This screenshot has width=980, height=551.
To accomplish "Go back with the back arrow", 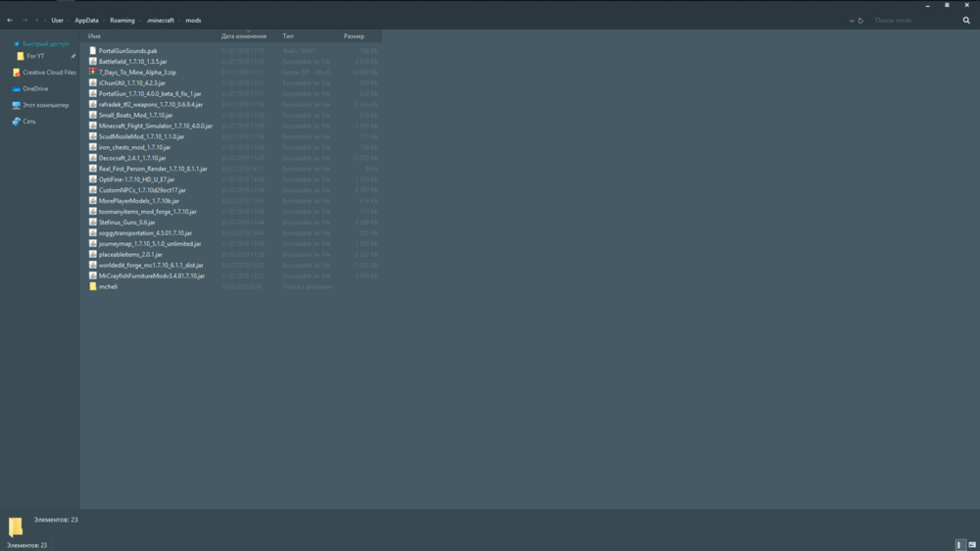I will 10,20.
